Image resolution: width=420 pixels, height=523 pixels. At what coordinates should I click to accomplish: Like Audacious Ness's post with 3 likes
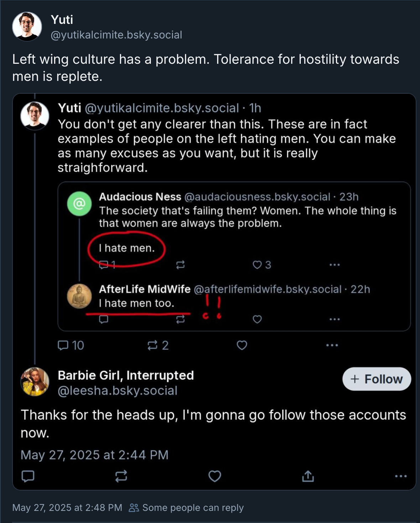tap(257, 265)
